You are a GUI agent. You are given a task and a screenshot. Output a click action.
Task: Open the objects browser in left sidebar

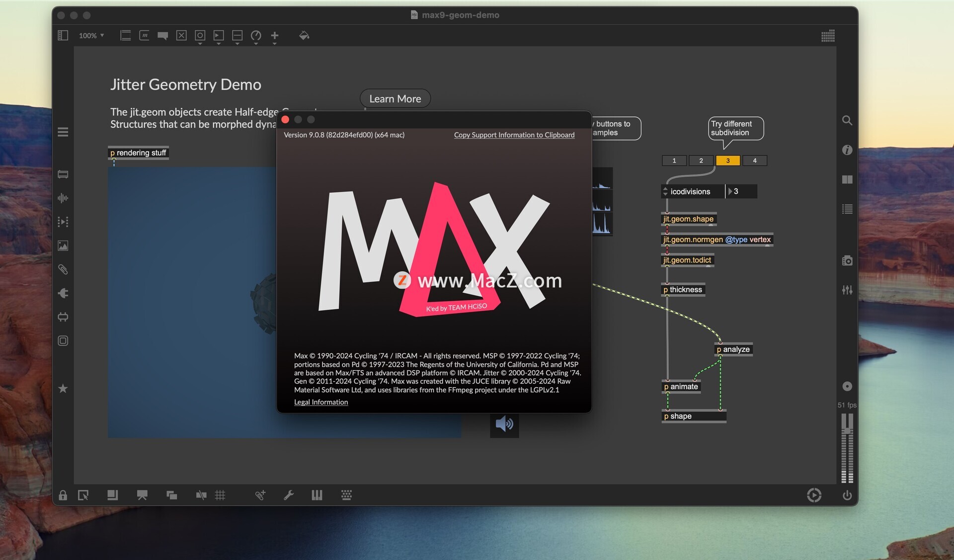63,174
